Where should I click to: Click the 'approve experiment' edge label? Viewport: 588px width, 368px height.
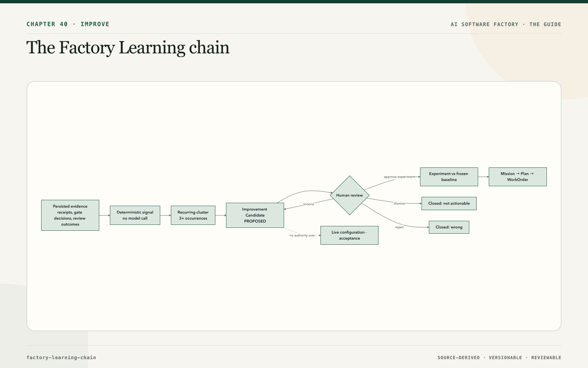[399, 177]
